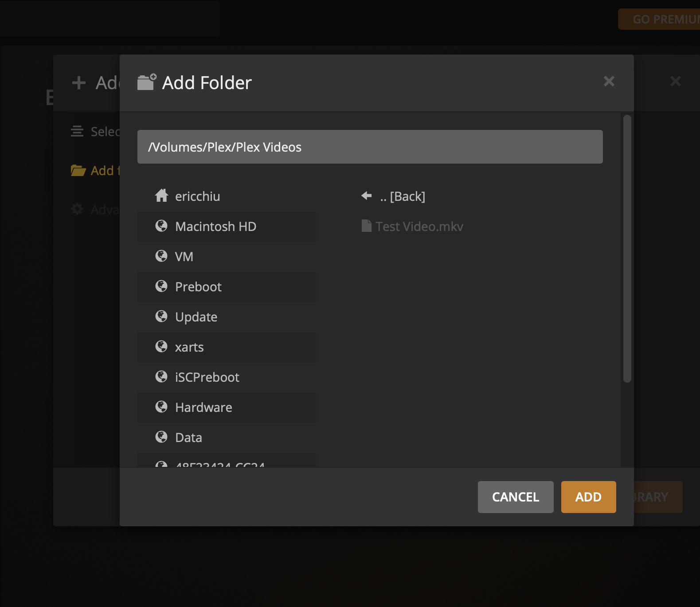Click the globe icon next to iSCPreboot
This screenshot has height=607, width=700.
point(161,377)
